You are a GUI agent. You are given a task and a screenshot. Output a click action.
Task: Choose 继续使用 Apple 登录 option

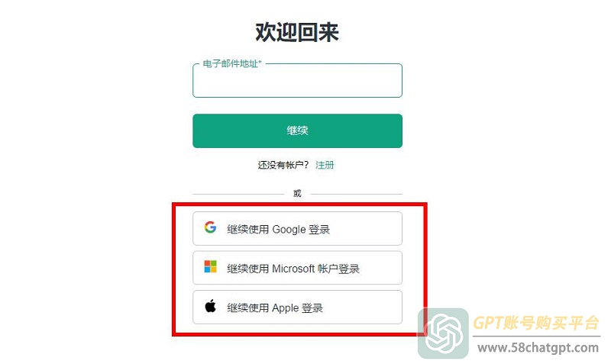297,308
